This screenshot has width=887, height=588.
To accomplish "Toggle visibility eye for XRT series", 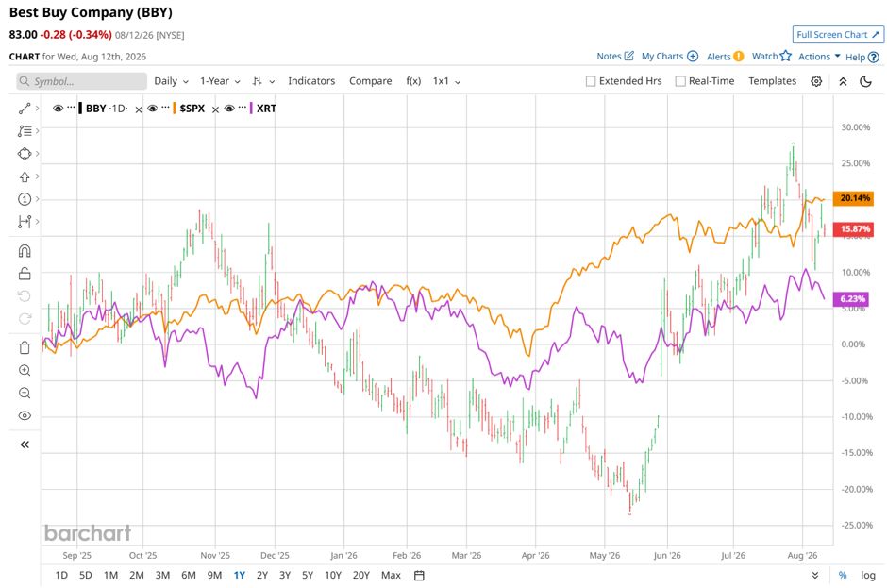I will tap(229, 109).
